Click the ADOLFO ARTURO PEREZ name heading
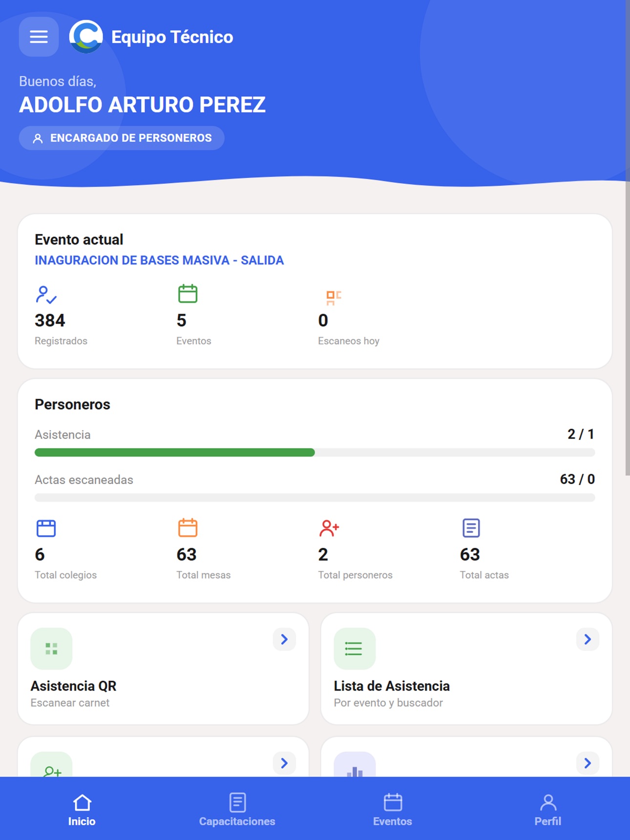The height and width of the screenshot is (840, 630). pos(142,105)
